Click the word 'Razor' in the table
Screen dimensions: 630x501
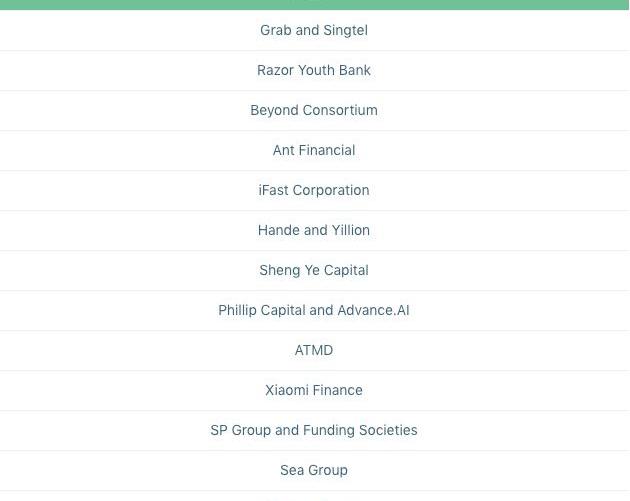click(x=275, y=70)
